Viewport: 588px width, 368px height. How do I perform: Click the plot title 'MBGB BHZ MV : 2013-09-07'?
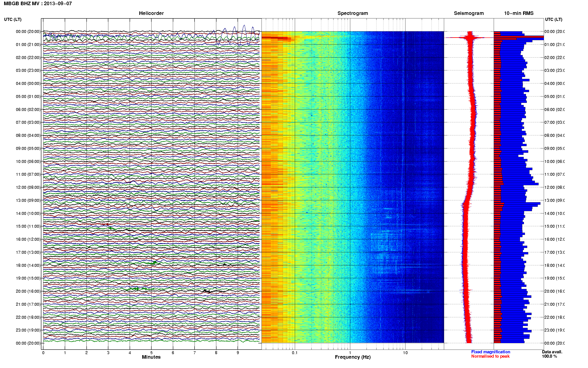38,3
